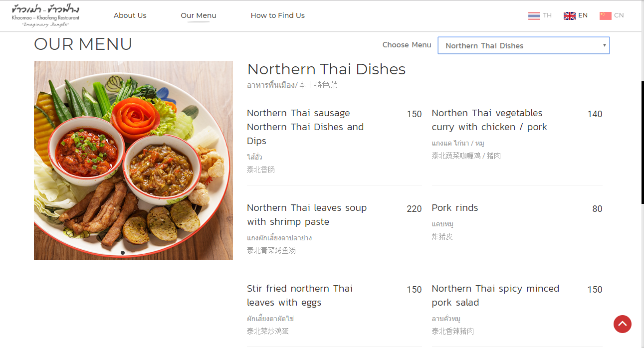
Task: Switch language to CN
Action: pos(619,15)
